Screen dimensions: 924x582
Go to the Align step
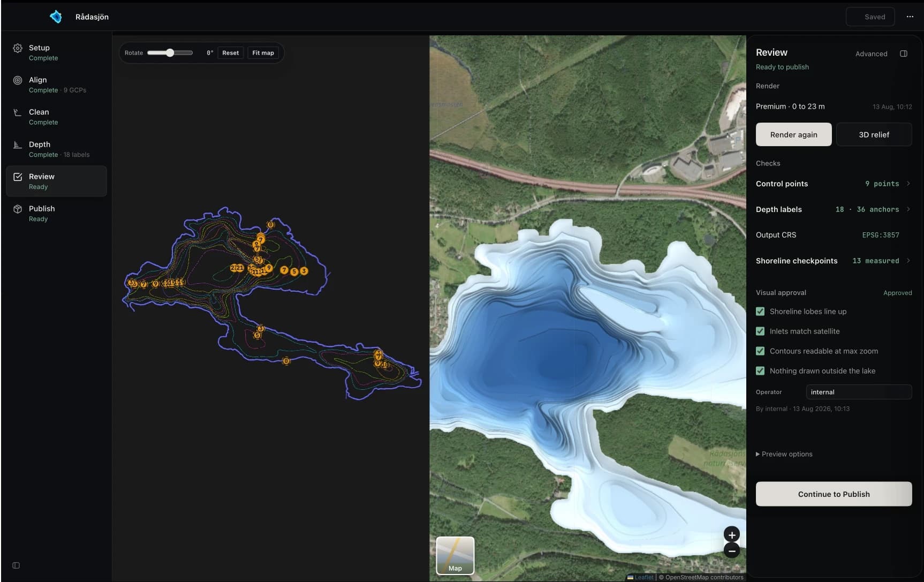click(56, 85)
